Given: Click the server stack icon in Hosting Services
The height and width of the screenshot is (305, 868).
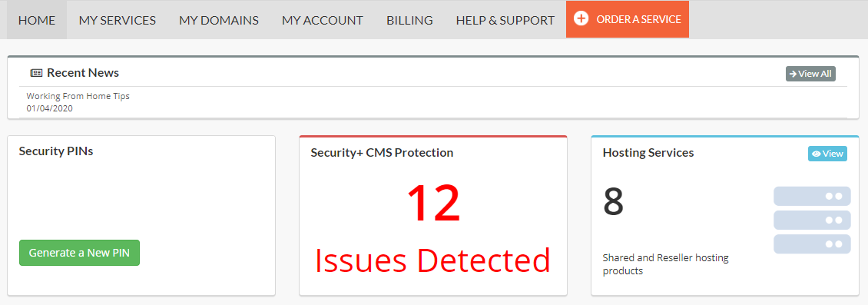Looking at the screenshot, I should click(812, 220).
